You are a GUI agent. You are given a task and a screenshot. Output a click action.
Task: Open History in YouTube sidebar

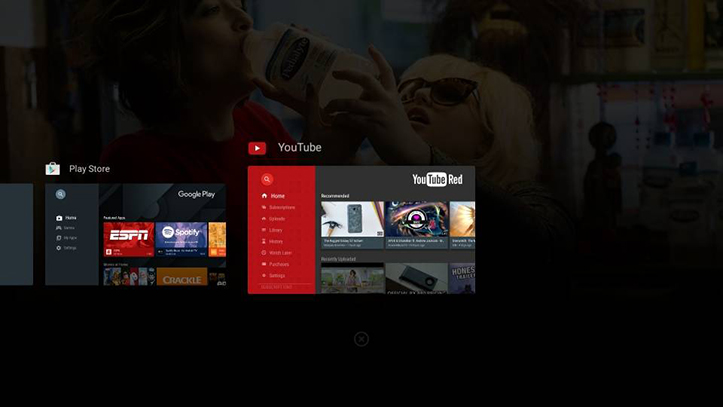(276, 242)
